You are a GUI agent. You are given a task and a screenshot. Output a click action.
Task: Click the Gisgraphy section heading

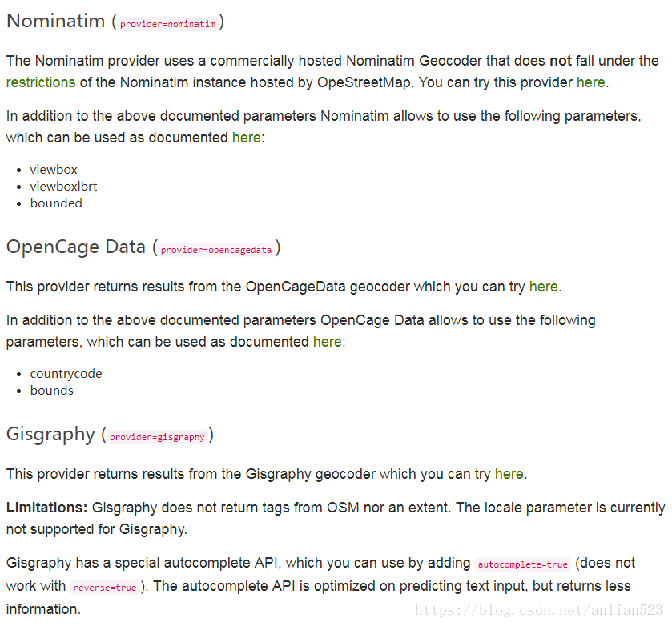50,435
